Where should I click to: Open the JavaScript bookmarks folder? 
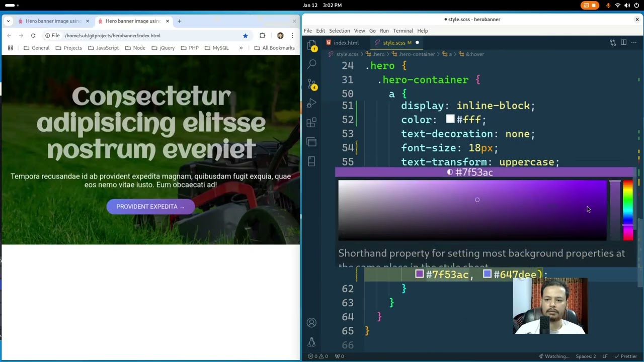pos(103,48)
